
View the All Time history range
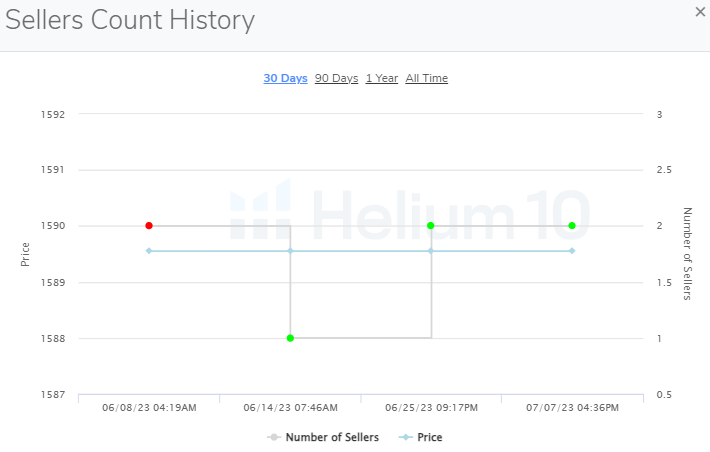point(426,78)
